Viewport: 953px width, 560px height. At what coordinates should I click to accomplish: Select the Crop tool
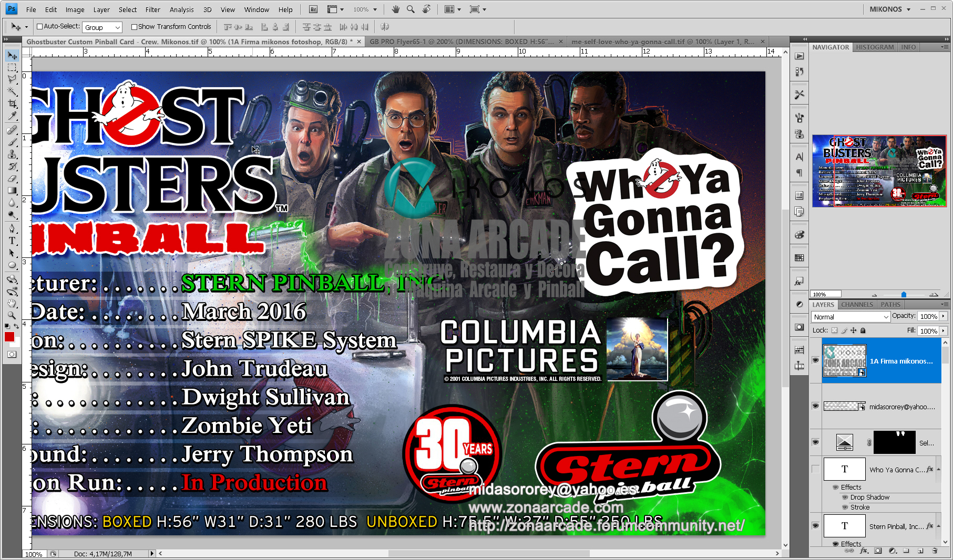[x=12, y=103]
